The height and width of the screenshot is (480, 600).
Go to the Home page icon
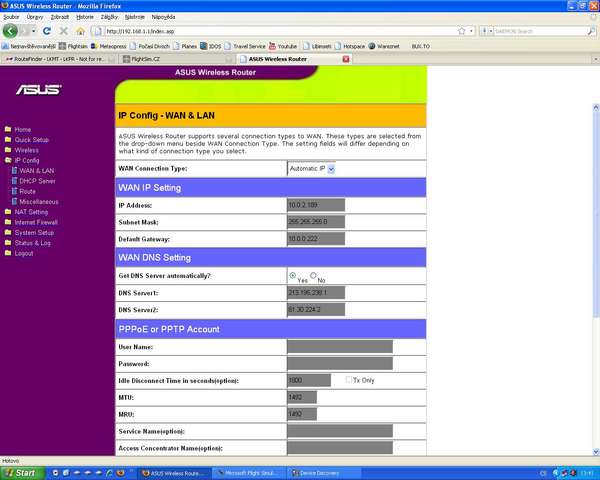click(80, 31)
